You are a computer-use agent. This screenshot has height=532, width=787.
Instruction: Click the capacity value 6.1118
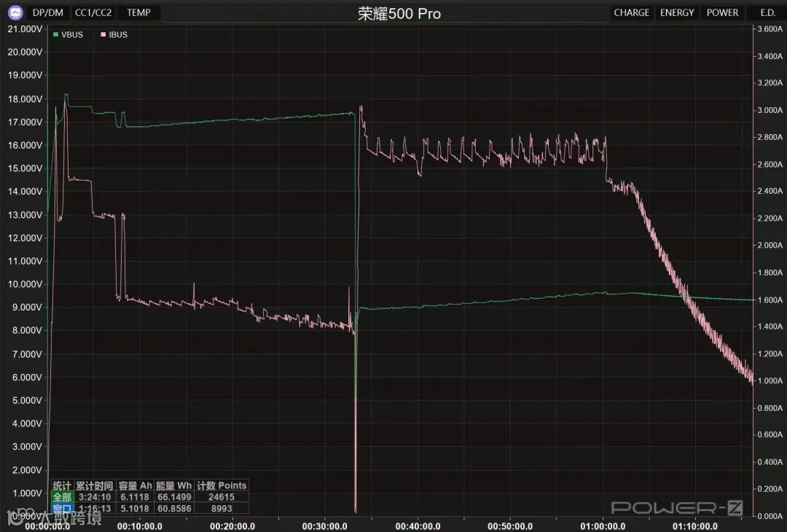tap(135, 497)
